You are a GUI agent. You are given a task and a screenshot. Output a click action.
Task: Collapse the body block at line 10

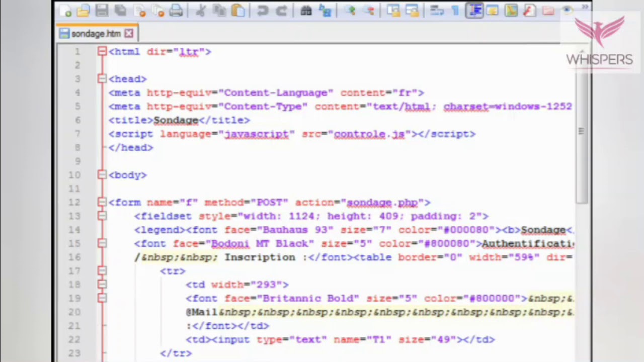click(102, 174)
